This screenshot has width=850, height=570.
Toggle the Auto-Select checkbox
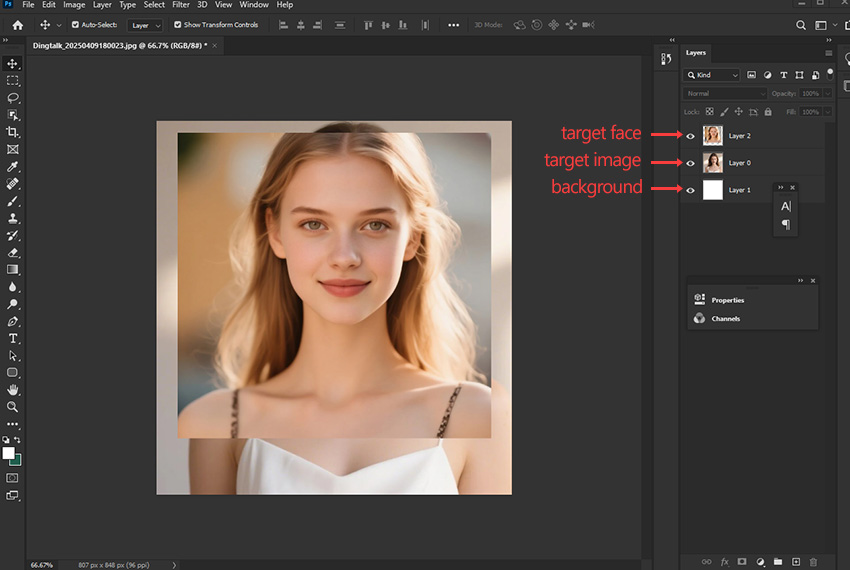tap(75, 25)
